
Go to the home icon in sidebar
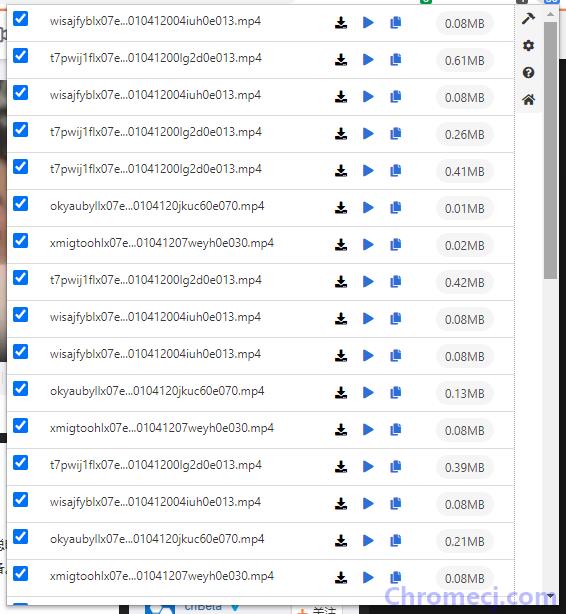click(528, 100)
